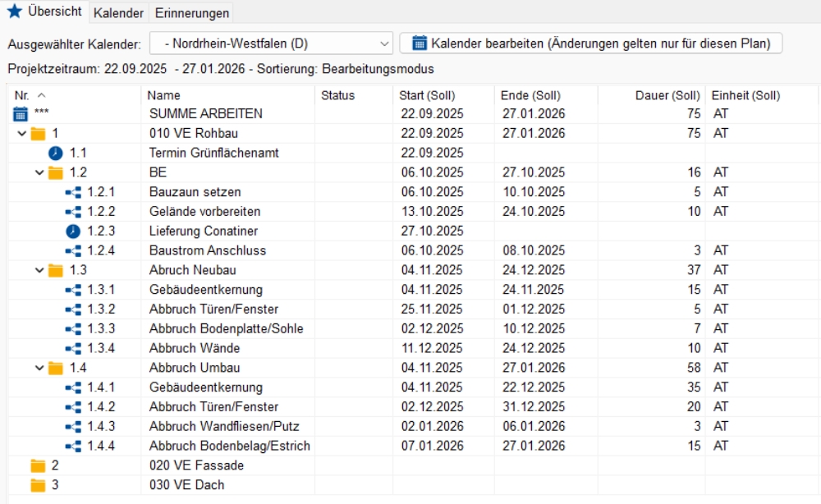Click task icon for Gelände vorbereiten

point(73,212)
